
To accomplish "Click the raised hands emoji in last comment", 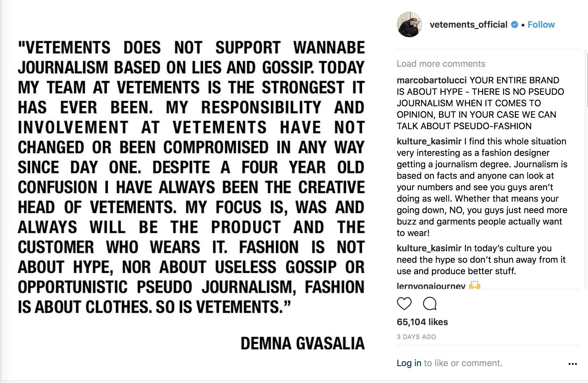I will pos(475,285).
